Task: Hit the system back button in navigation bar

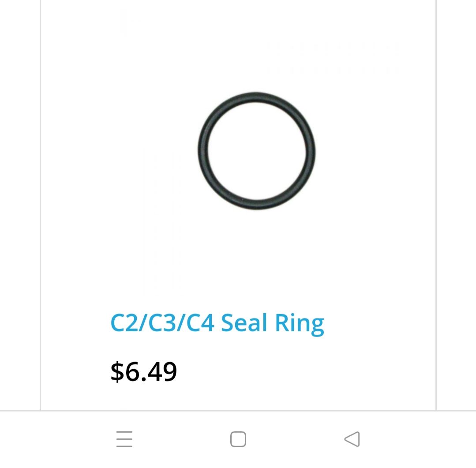Action: pos(352,439)
